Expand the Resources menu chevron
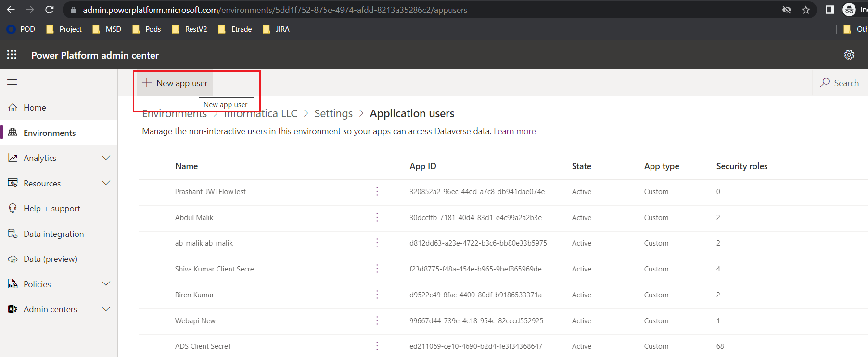The image size is (868, 357). [106, 183]
